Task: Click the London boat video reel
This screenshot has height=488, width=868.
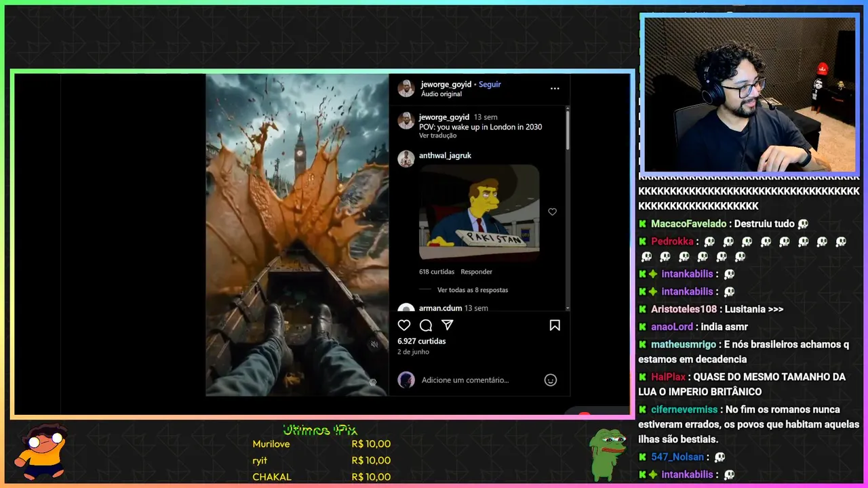Action: [x=297, y=235]
